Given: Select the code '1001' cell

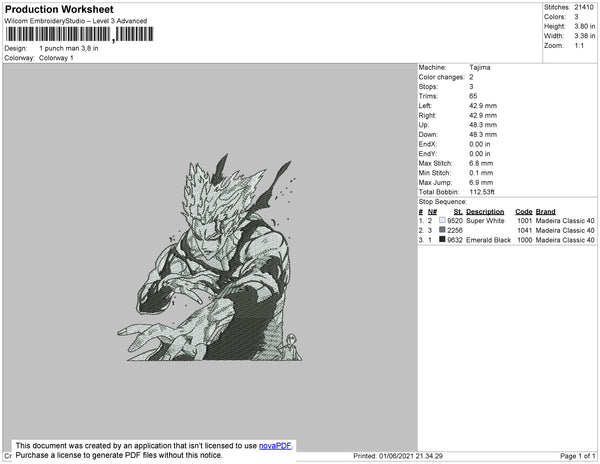Looking at the screenshot, I should click(x=524, y=221).
